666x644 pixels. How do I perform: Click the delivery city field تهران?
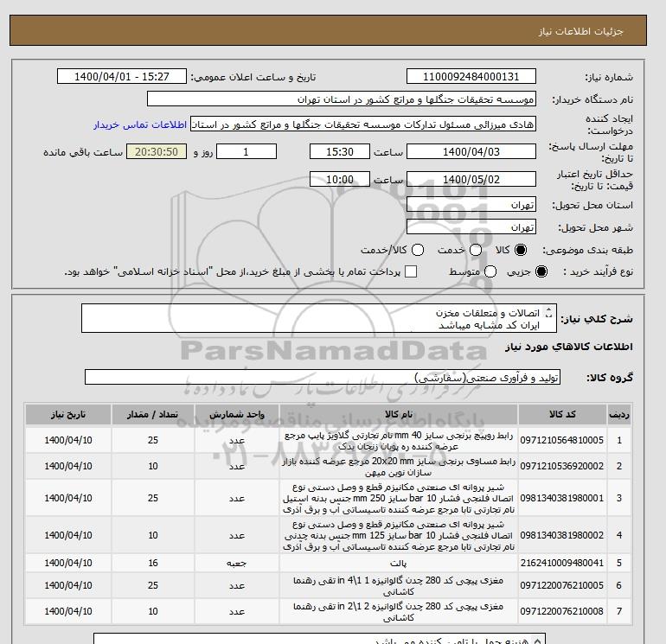click(x=471, y=227)
